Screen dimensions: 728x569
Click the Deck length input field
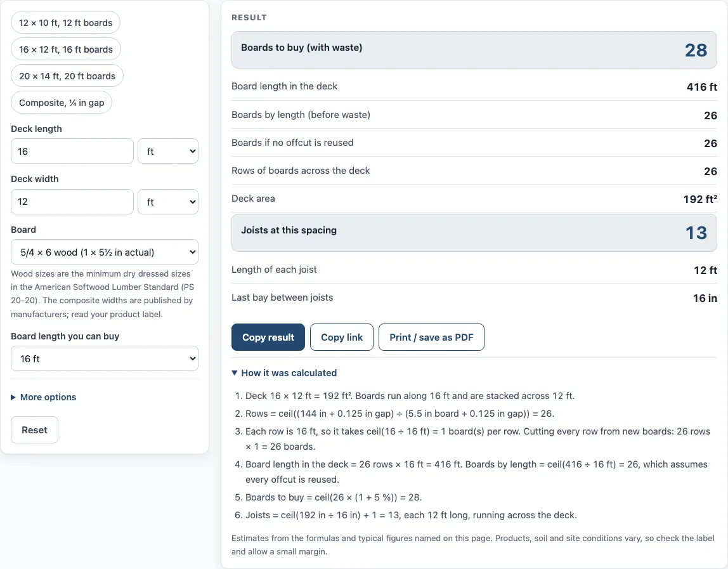coord(72,152)
